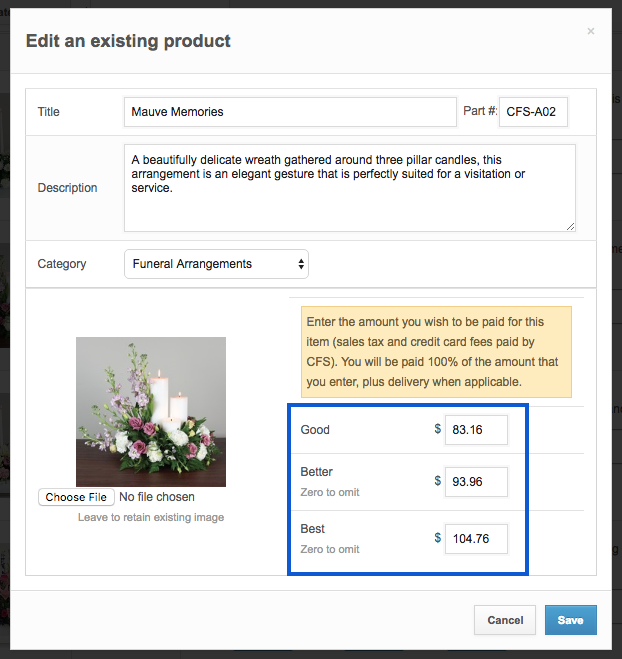Grab the Description textarea resize handle
622x659 pixels.
tap(570, 226)
